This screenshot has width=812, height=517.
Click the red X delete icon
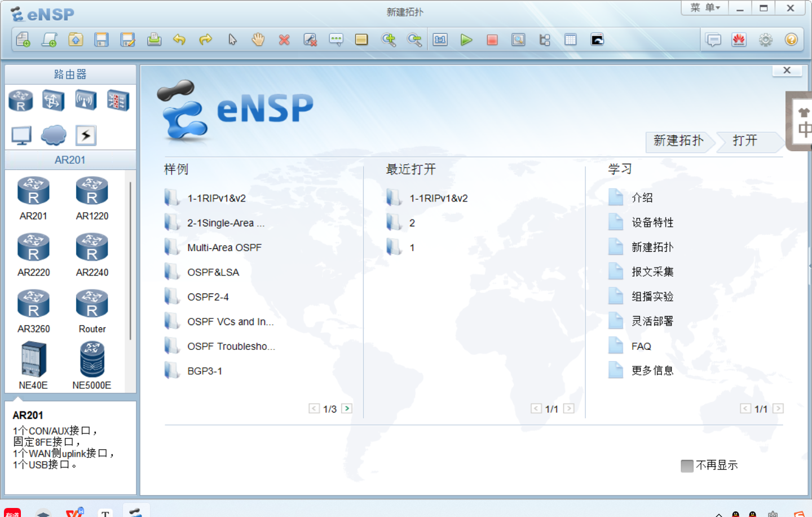click(x=284, y=40)
